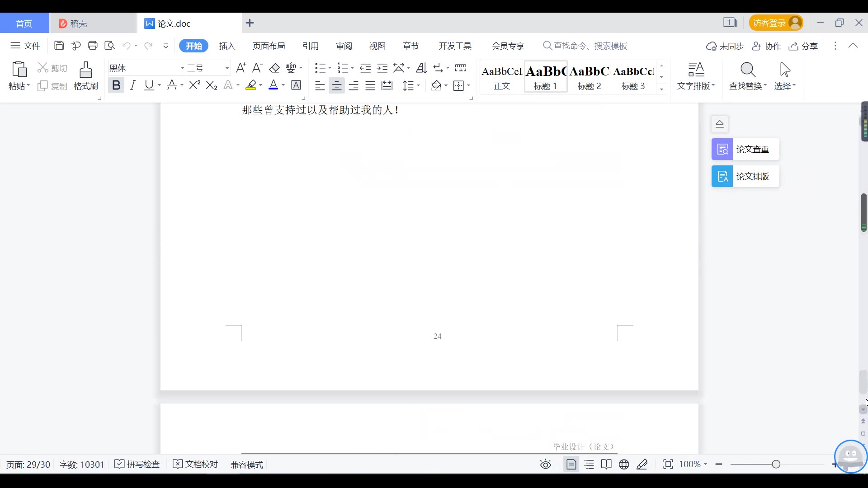Switch to the Review tab
This screenshot has height=488, width=868.
click(344, 46)
